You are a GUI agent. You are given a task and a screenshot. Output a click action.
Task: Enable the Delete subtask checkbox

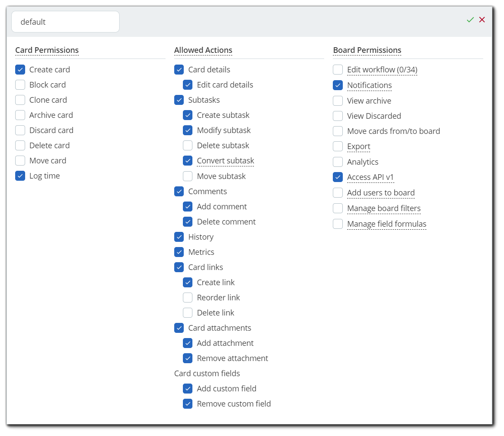pyautogui.click(x=188, y=146)
